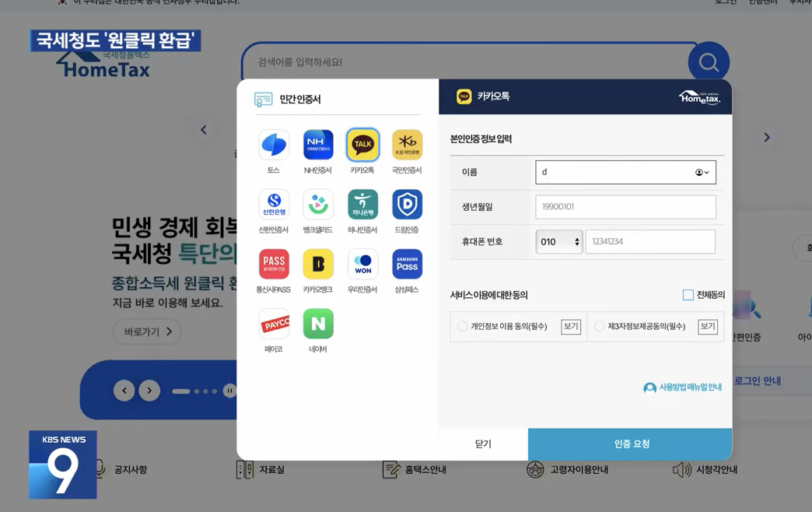The height and width of the screenshot is (512, 812).
Task: Choose the 뱅크샐러드 icon
Action: 318,204
